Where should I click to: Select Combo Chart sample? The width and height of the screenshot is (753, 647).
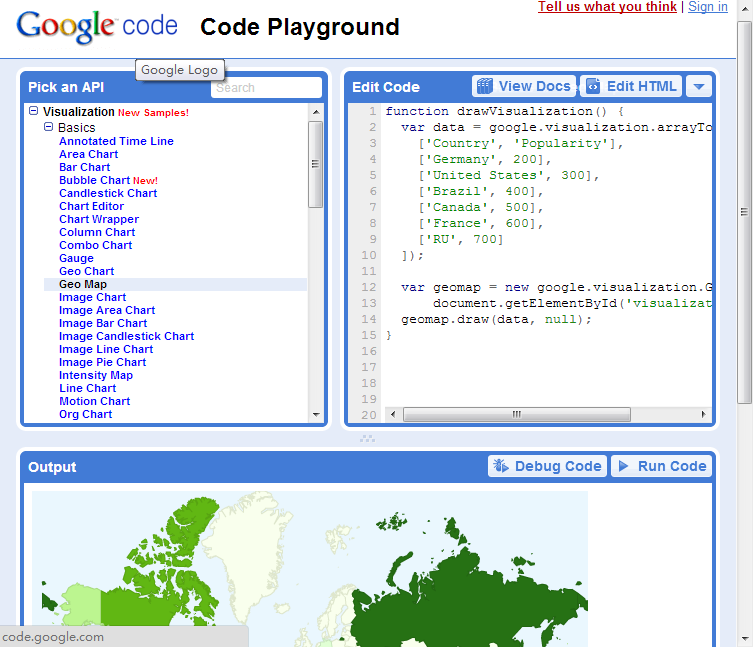point(96,245)
